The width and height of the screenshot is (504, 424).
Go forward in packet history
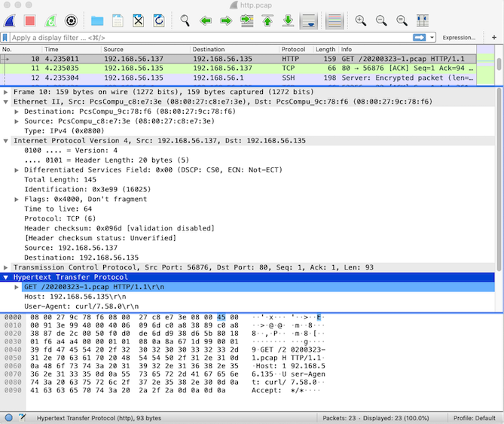tap(226, 21)
